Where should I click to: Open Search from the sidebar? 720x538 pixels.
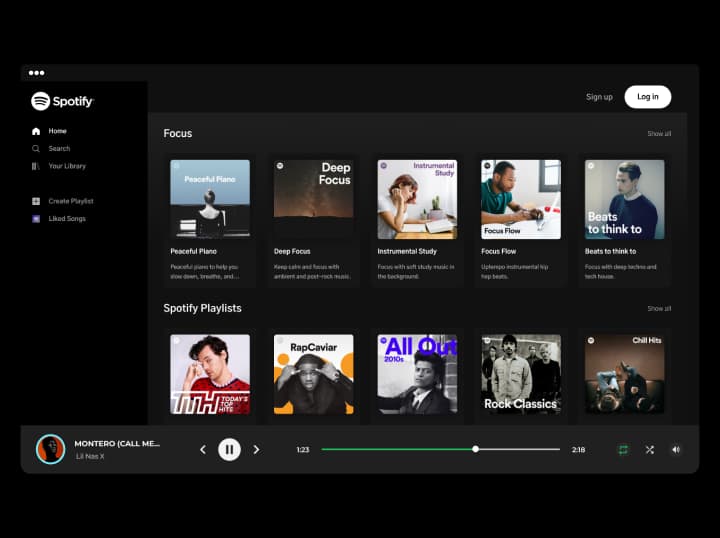tap(59, 149)
